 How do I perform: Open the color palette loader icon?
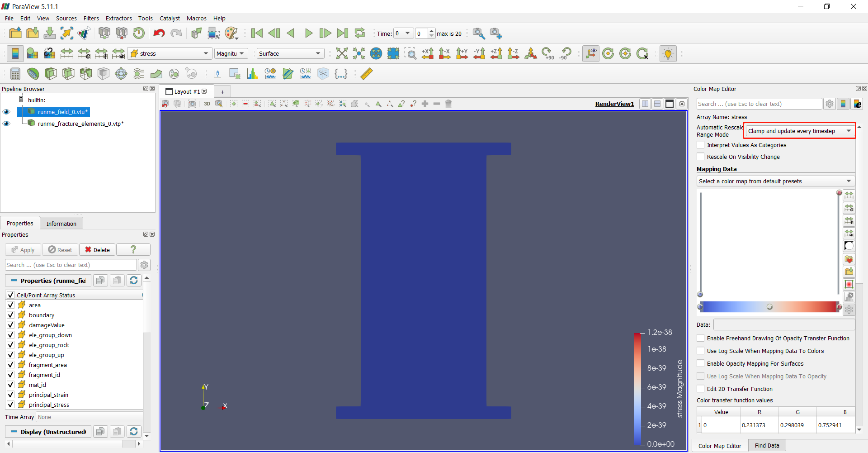(231, 33)
